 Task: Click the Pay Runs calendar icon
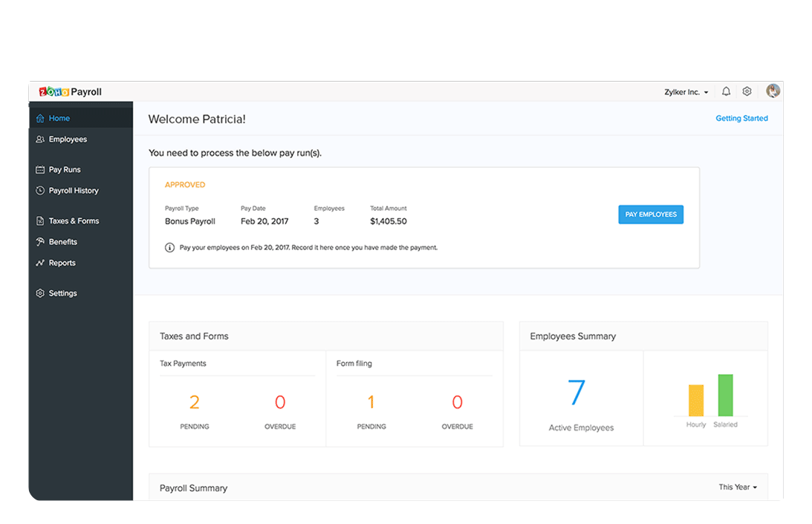tap(41, 169)
